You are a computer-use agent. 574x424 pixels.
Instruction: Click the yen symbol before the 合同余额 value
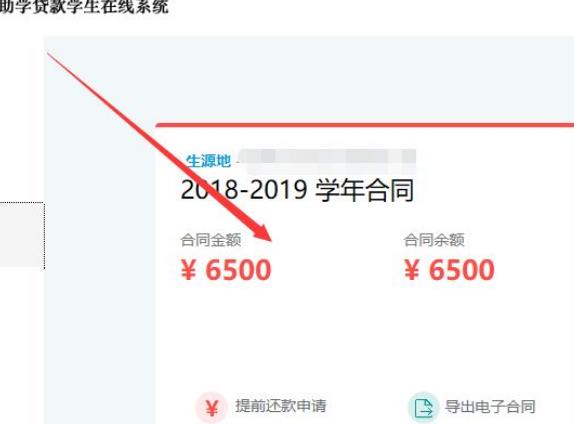(x=412, y=270)
